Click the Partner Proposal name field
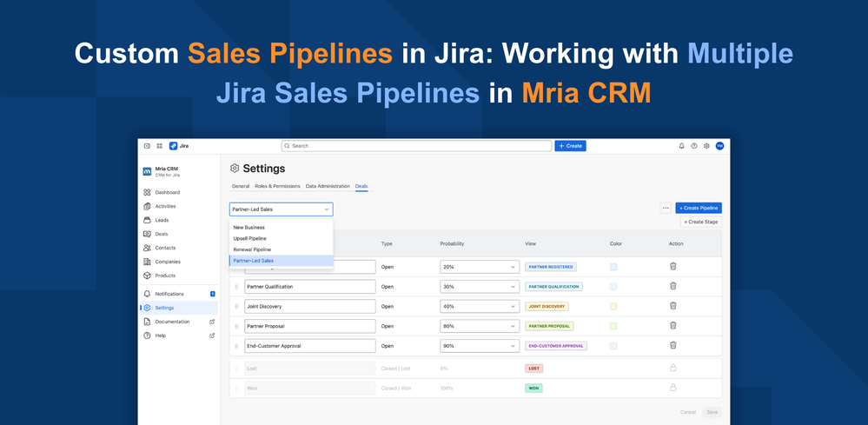Screen dimensions: 868x425 [310, 326]
